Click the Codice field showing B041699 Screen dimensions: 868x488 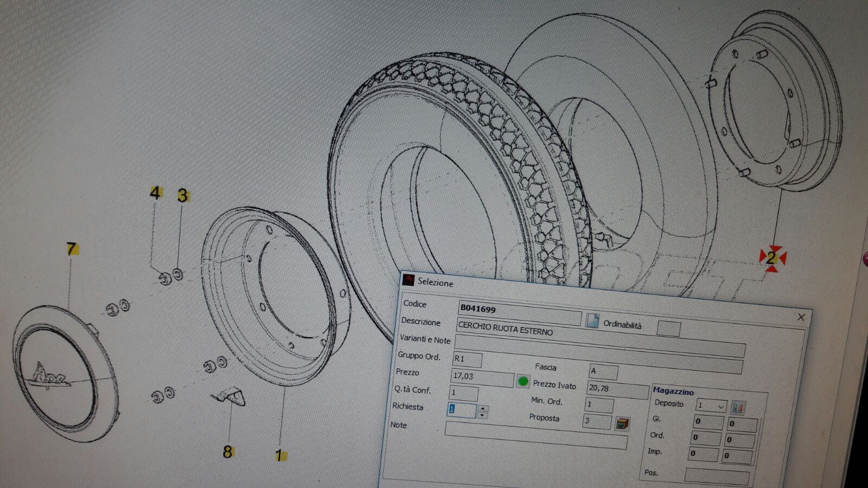click(x=519, y=311)
